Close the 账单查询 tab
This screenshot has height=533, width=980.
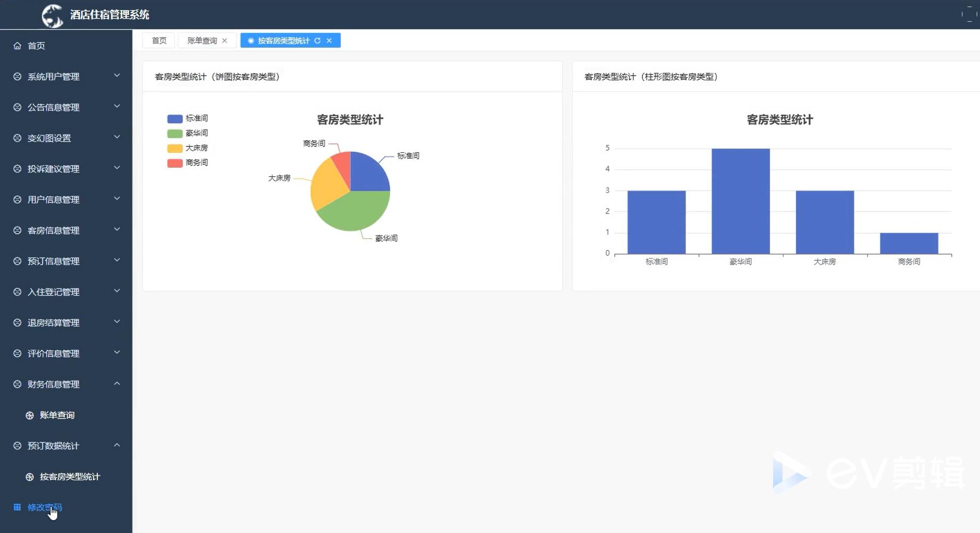(225, 40)
